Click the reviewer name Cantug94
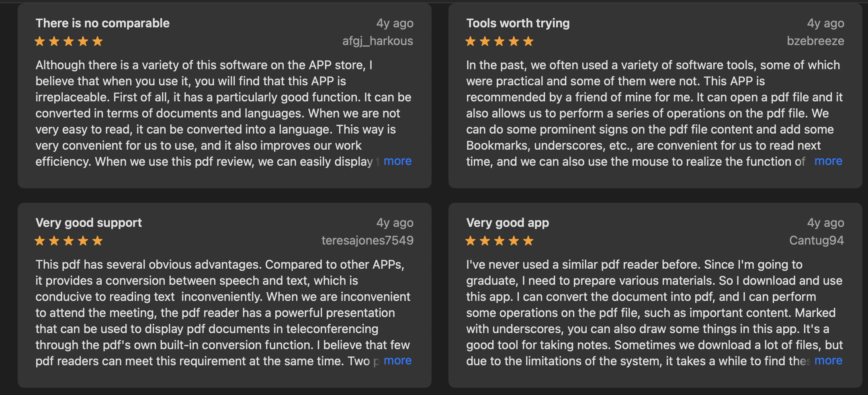This screenshot has height=395, width=868. click(x=817, y=241)
